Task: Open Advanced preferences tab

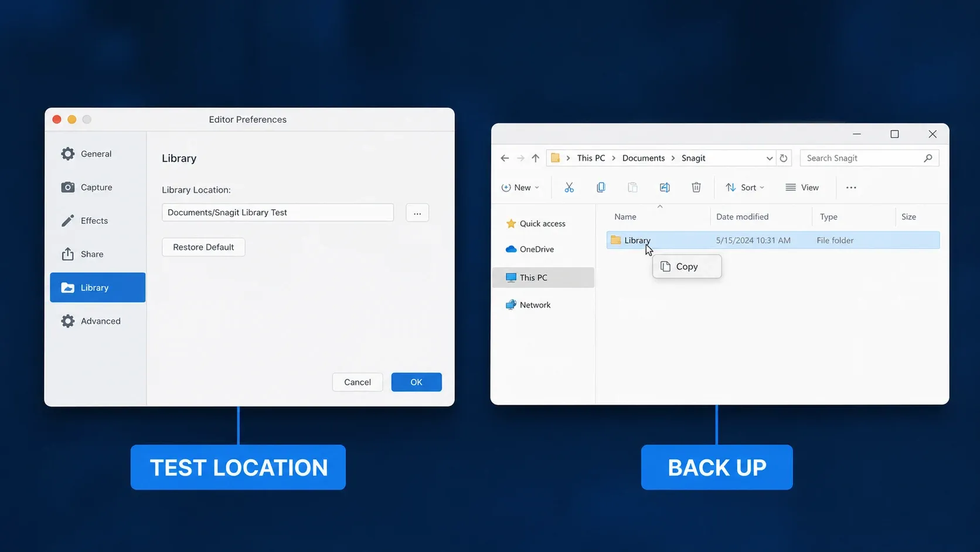Action: [x=97, y=321]
